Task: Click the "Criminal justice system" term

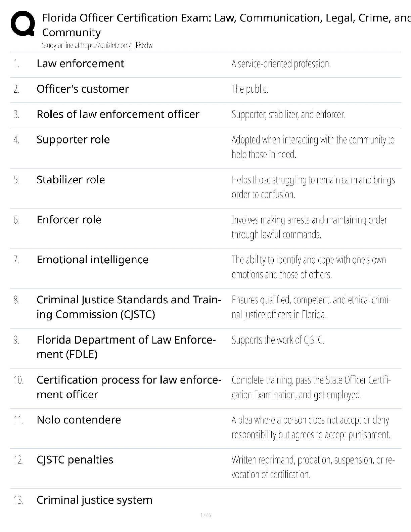Action: click(x=94, y=500)
